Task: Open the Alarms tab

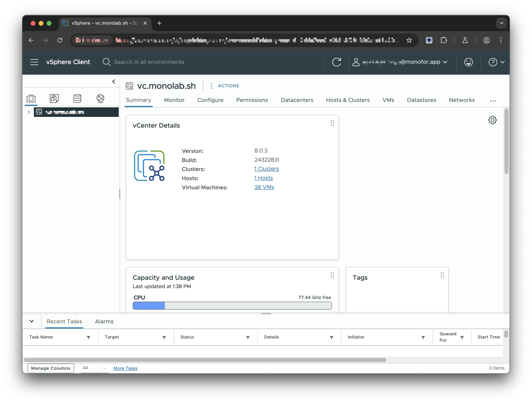Action: pyautogui.click(x=104, y=322)
